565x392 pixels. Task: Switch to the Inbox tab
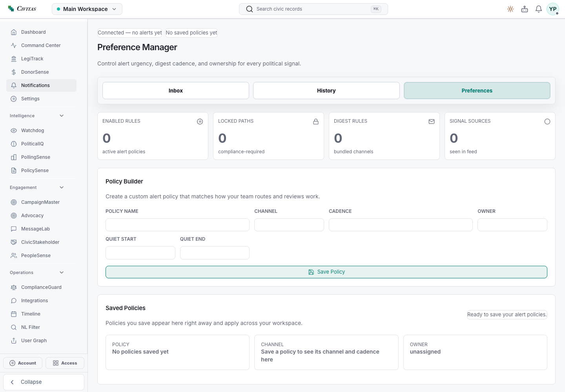176,91
